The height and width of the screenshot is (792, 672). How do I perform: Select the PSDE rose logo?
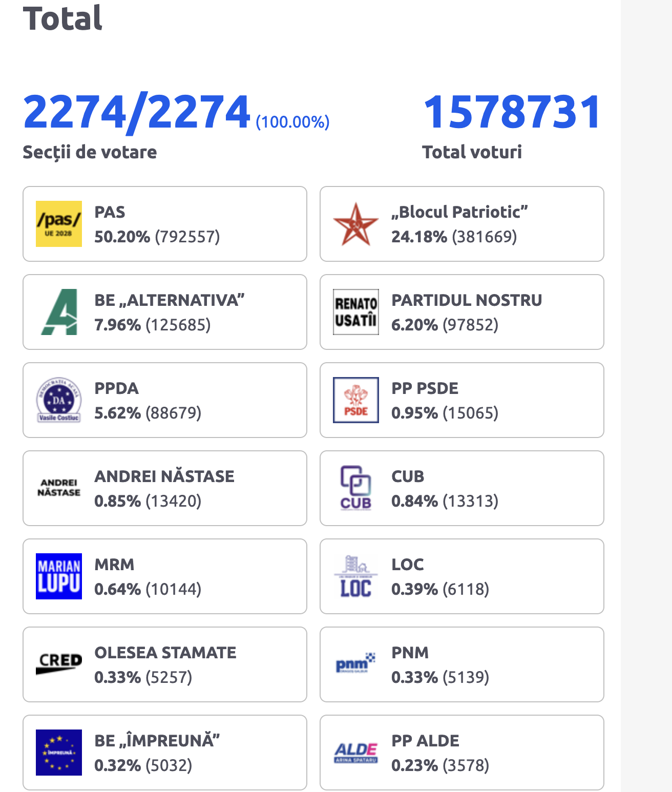356,400
